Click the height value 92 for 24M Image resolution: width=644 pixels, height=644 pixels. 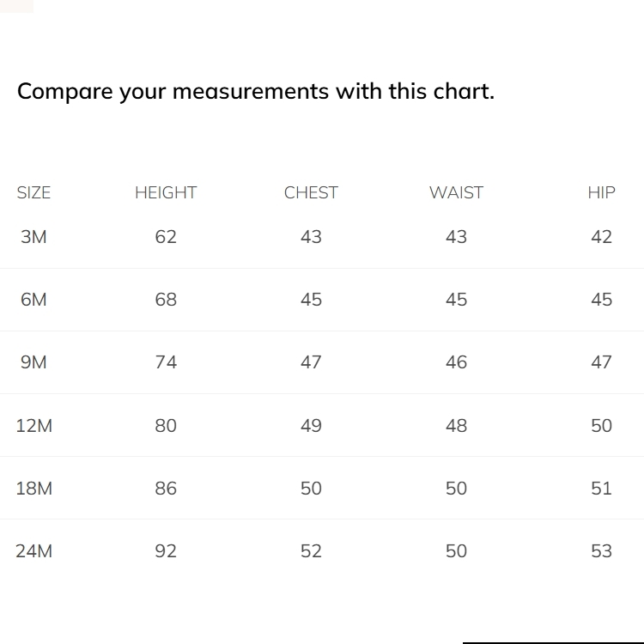click(x=166, y=551)
